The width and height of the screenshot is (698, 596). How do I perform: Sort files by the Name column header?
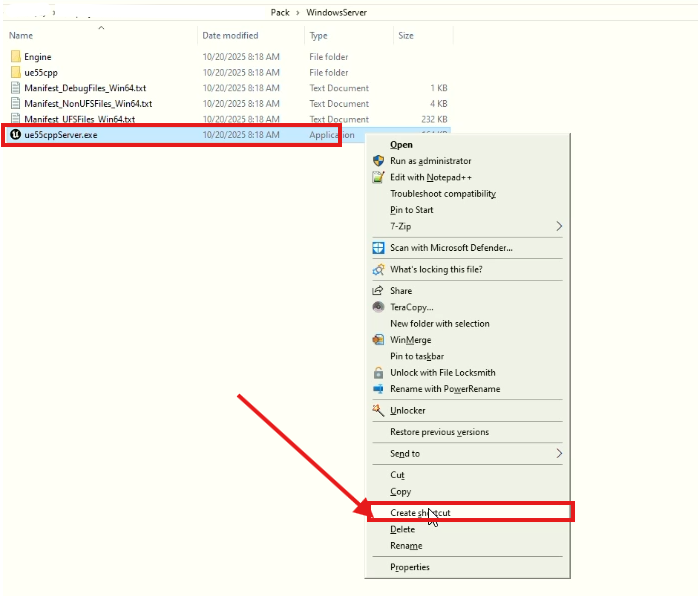click(x=21, y=35)
